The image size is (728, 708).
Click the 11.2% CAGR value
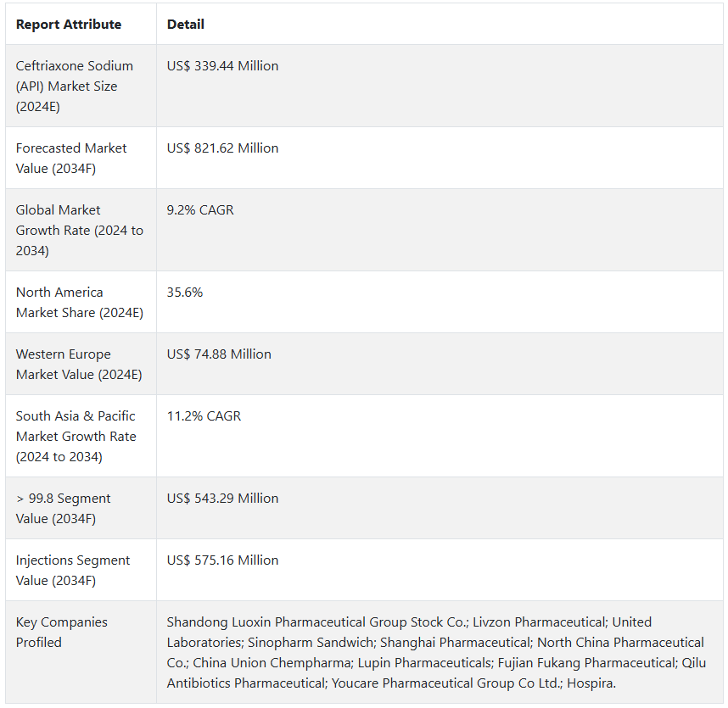point(204,416)
